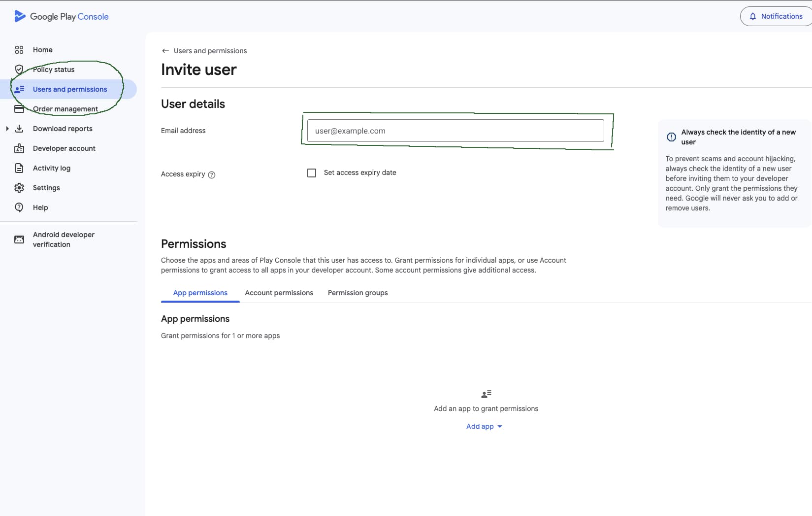
Task: Switch to the Permission groups tab
Action: [358, 293]
